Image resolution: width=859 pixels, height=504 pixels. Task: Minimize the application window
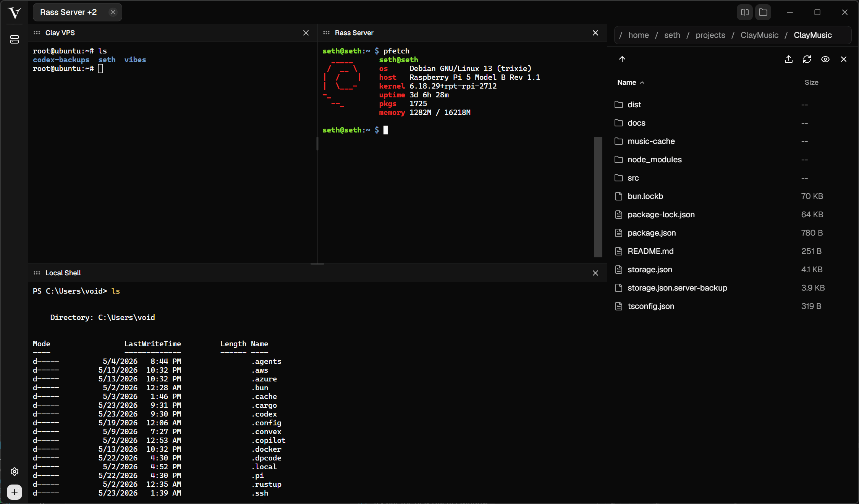[x=790, y=12]
